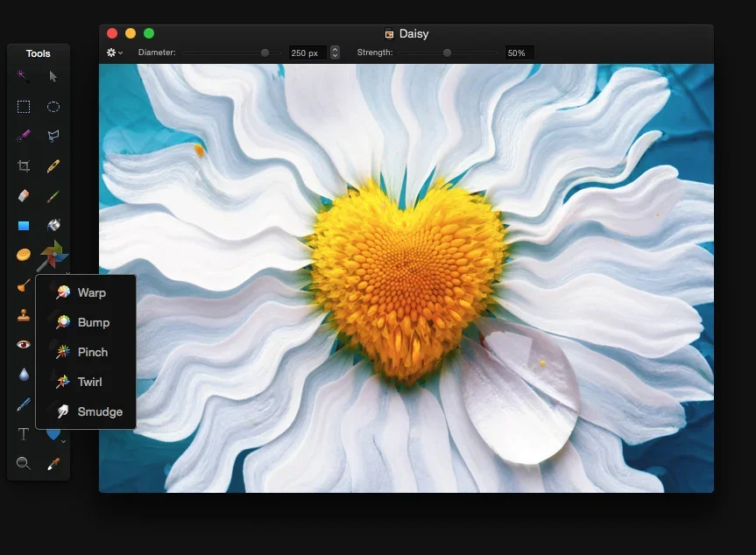Pick the Eraser tool
756x555 pixels.
[24, 195]
